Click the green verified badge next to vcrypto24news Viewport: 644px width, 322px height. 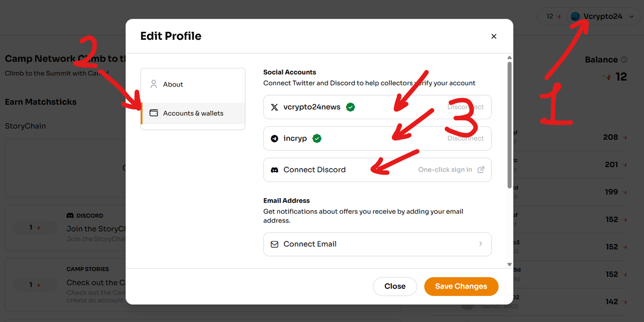[351, 107]
